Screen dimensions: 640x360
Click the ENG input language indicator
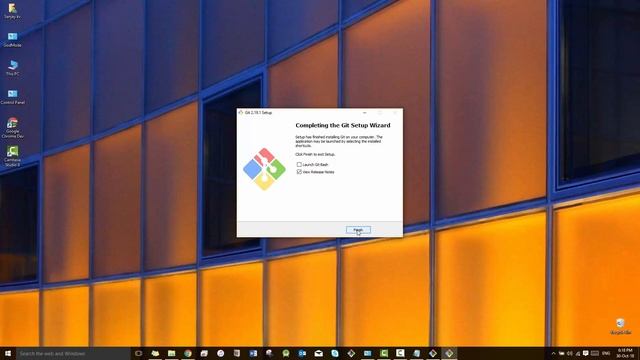tap(606, 353)
